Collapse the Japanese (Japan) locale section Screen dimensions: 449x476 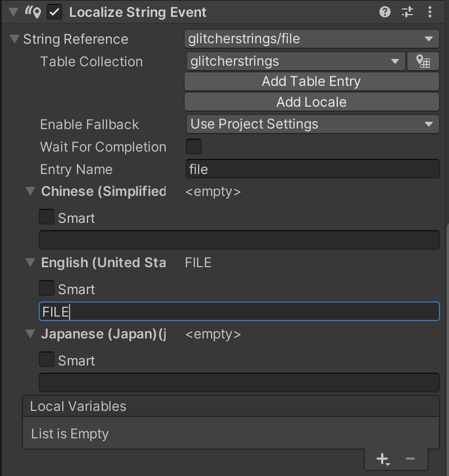pos(30,335)
